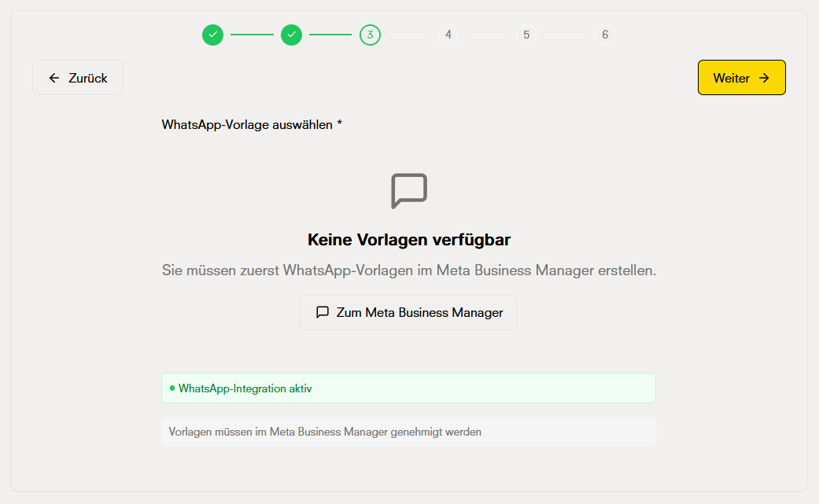Open the Meta Business Manager
This screenshot has width=819, height=504.
(408, 312)
